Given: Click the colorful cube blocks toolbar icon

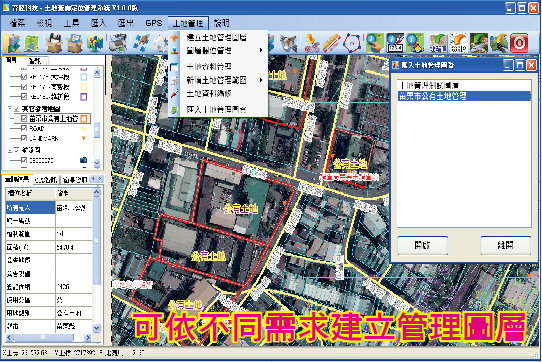Looking at the screenshot, I should pos(95,43).
